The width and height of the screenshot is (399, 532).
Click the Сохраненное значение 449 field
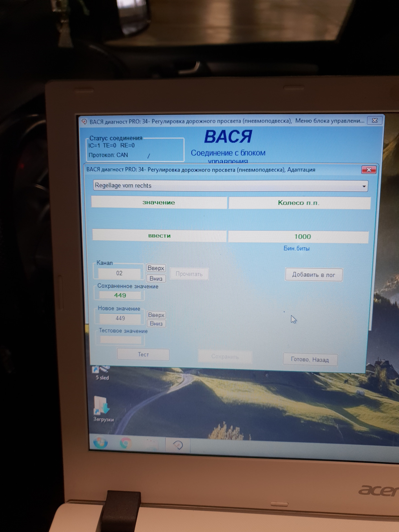point(120,295)
